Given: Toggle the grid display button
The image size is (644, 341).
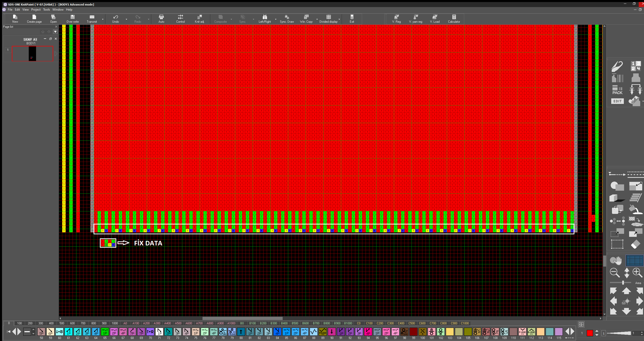Looking at the screenshot, I should [x=634, y=261].
